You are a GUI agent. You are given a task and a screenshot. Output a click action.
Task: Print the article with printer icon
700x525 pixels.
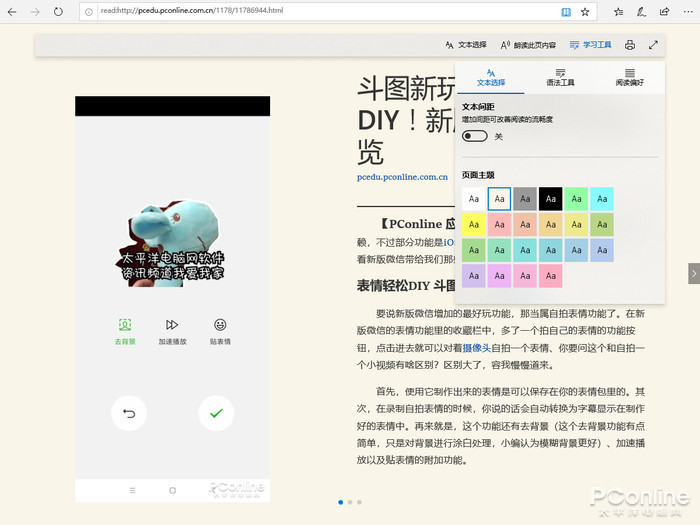point(630,45)
